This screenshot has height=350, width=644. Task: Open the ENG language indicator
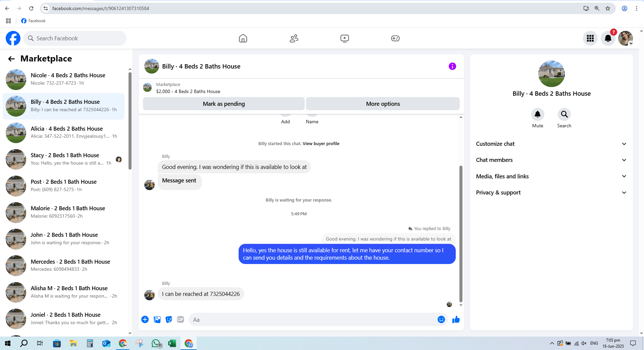tap(594, 343)
